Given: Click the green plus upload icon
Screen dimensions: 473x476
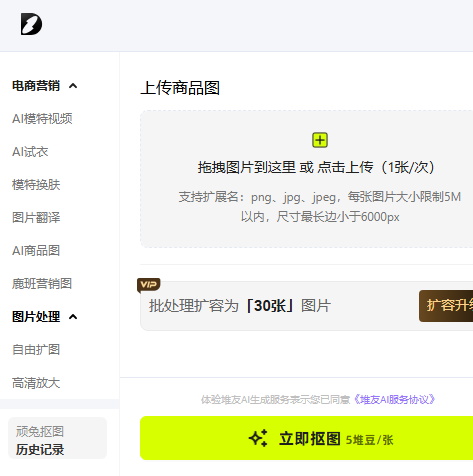Looking at the screenshot, I should pyautogui.click(x=320, y=140).
